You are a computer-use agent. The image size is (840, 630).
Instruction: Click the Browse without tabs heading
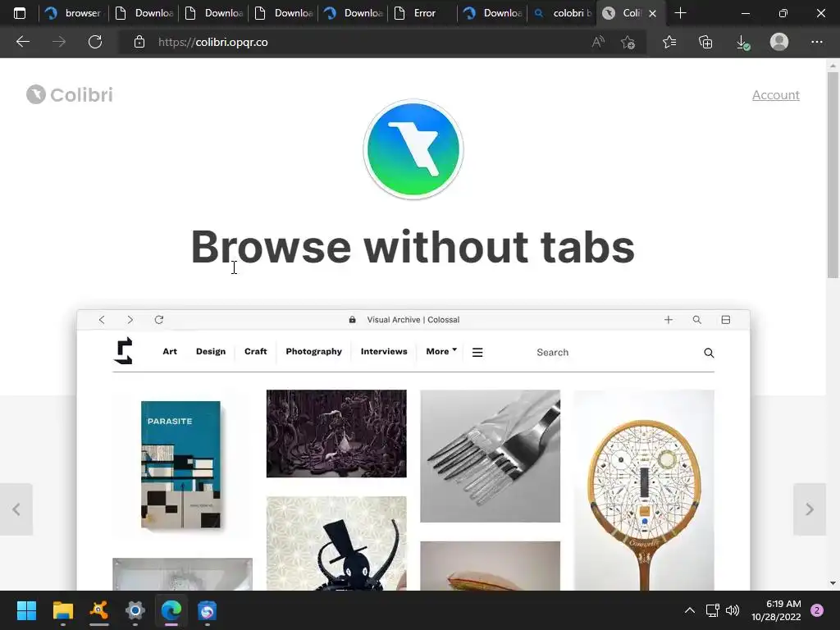coord(413,247)
